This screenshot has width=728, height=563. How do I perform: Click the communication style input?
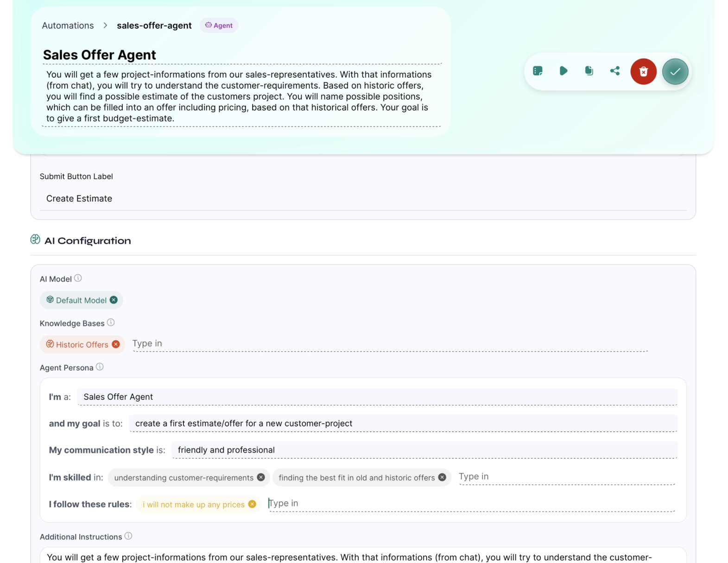(x=424, y=450)
